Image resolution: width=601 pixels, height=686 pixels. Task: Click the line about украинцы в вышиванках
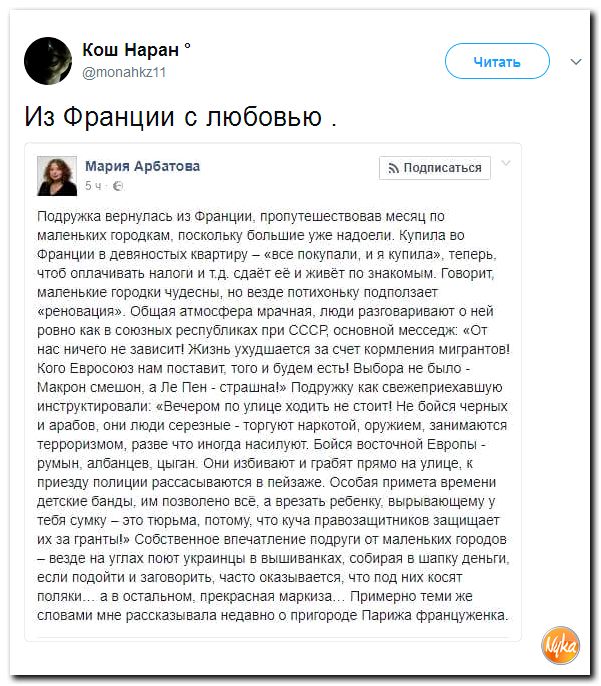[273, 558]
